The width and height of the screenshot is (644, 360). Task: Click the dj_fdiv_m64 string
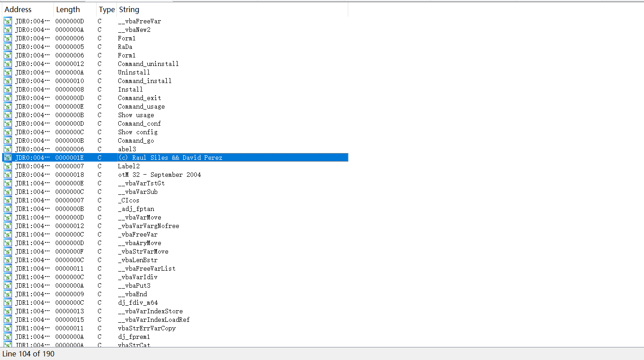(138, 303)
